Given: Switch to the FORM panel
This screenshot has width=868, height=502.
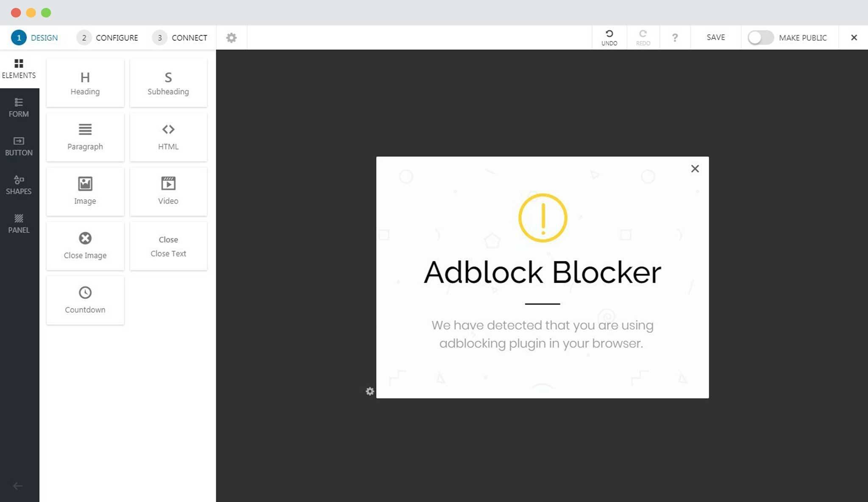Looking at the screenshot, I should click(19, 107).
